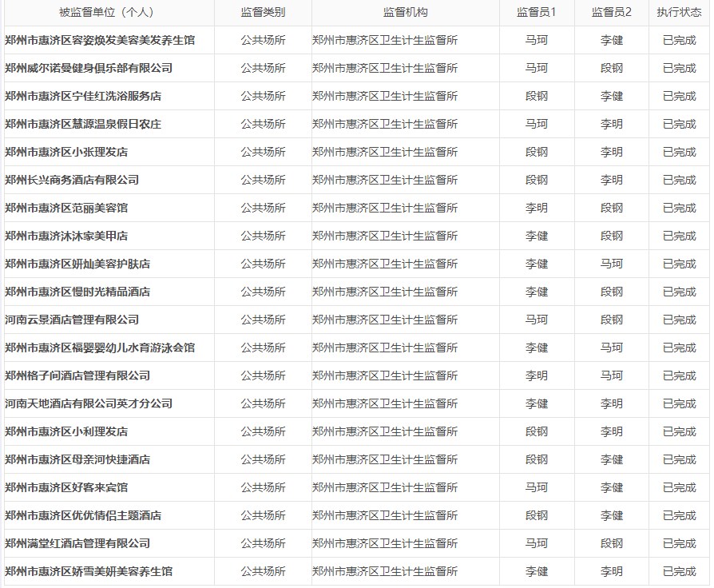
Task: Click 已完成 in 小张理发店 row
Action: (680, 152)
